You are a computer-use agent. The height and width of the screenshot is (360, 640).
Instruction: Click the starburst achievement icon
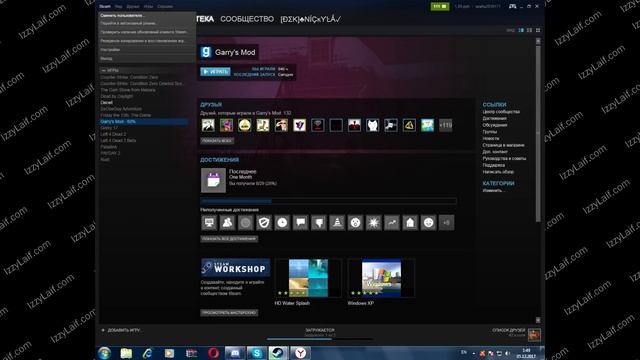coord(373,223)
